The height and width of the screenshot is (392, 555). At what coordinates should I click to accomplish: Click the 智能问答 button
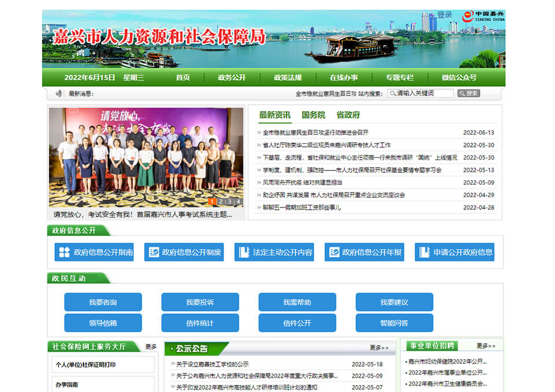[394, 323]
